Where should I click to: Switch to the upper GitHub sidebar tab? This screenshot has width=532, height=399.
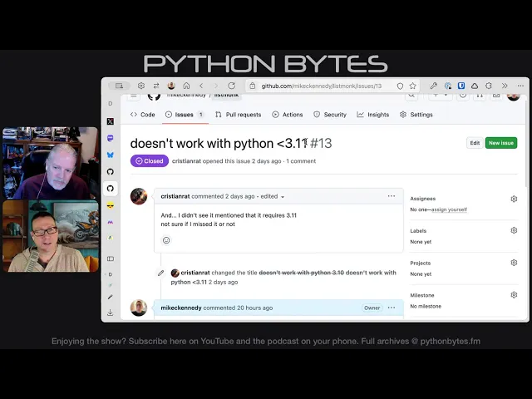click(x=111, y=172)
